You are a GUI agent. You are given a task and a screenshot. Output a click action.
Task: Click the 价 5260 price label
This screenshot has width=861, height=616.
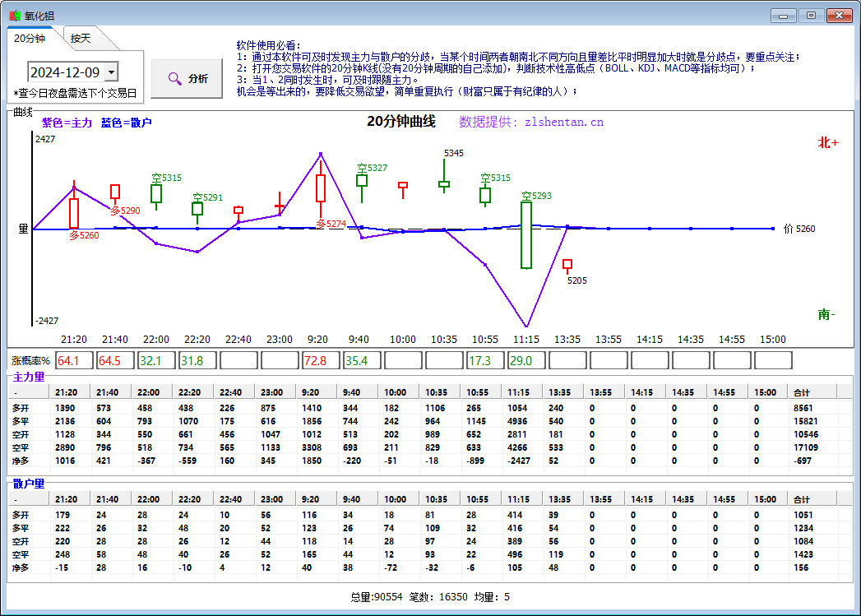point(799,229)
